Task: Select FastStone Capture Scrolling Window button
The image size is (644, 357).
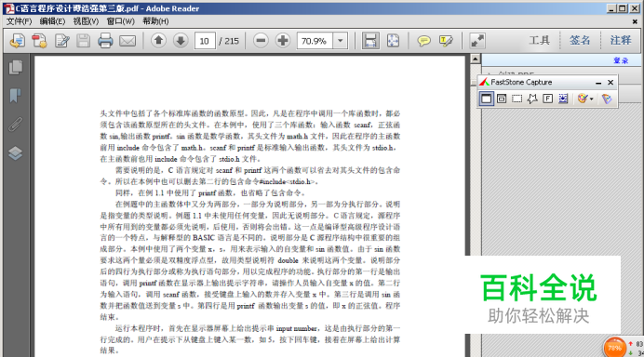Action: point(563,99)
